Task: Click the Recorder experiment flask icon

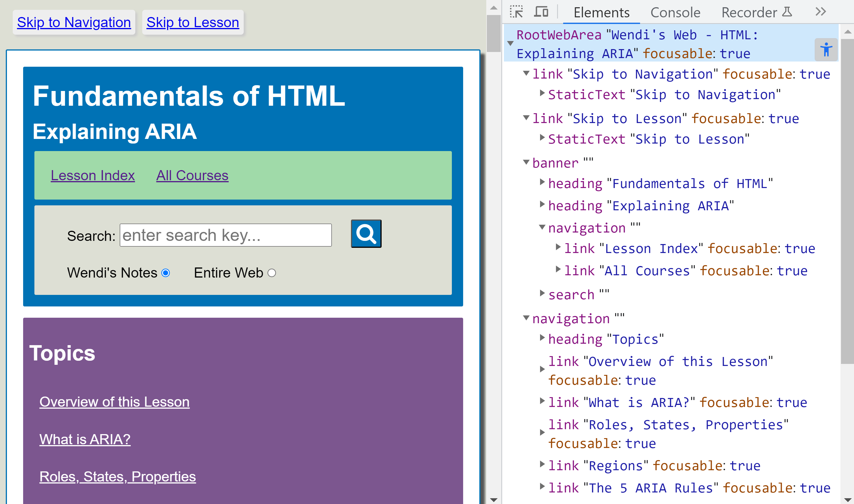Action: pos(787,12)
